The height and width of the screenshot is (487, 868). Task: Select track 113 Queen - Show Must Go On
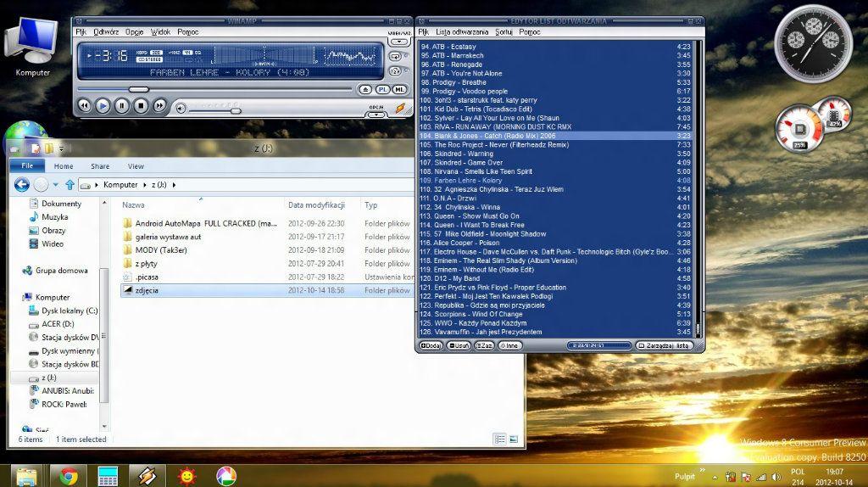tap(555, 216)
